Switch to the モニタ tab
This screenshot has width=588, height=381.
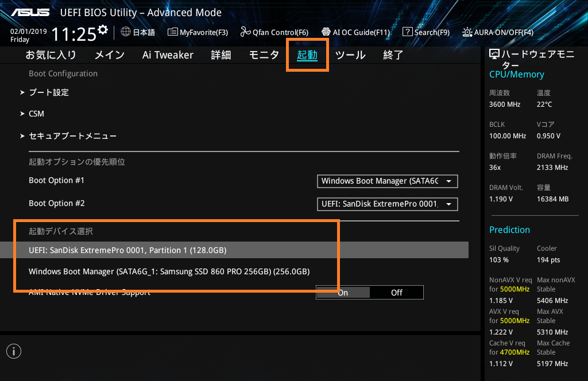pyautogui.click(x=264, y=55)
